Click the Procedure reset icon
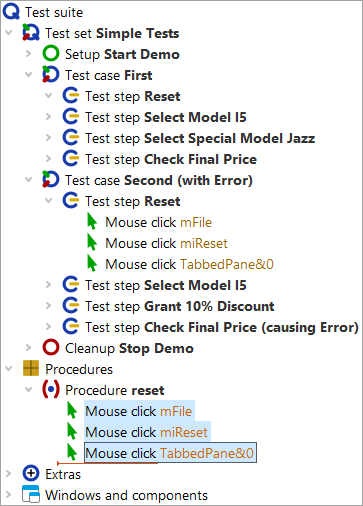363x506 pixels. pos(51,390)
